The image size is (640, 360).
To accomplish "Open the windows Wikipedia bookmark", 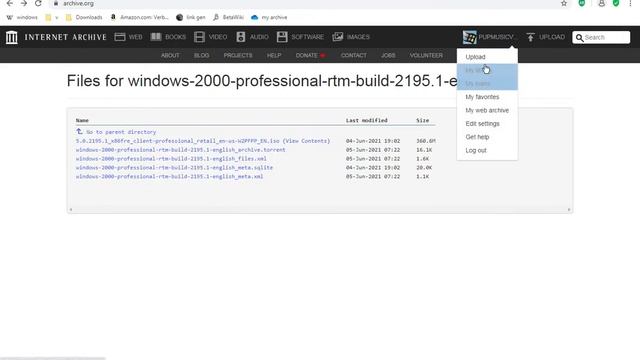I will point(22,17).
